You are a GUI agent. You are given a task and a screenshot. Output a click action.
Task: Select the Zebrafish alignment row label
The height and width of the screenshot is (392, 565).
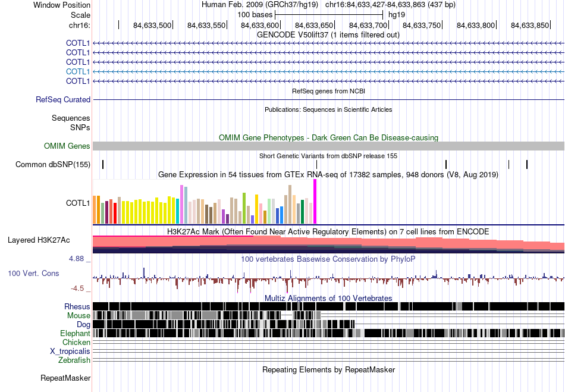click(x=74, y=360)
